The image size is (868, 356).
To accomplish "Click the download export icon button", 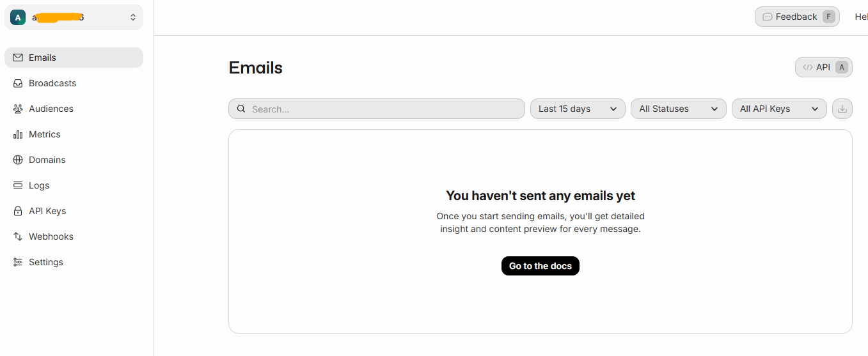I will pos(842,109).
